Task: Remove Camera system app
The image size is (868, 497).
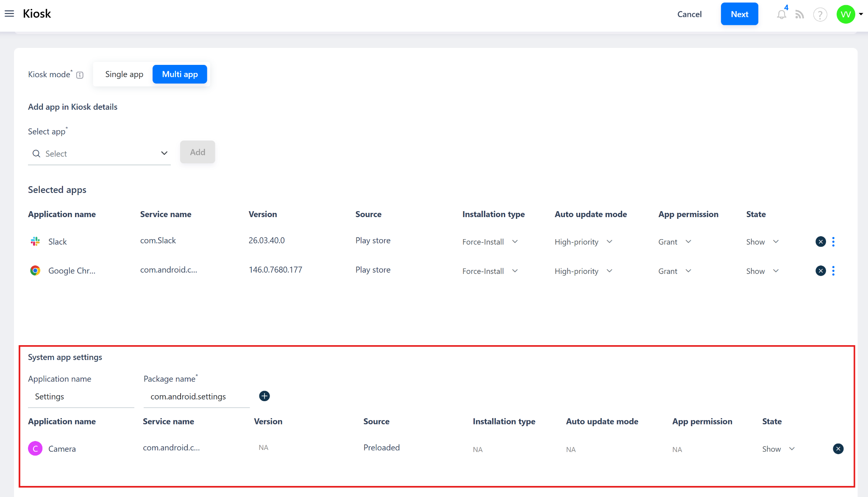Action: coord(838,449)
